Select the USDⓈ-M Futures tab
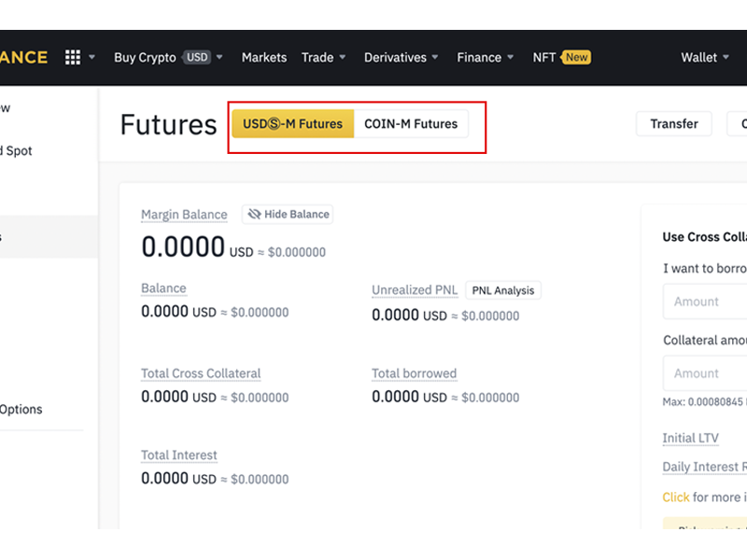Screen dimensions: 747x560 pyautogui.click(x=292, y=124)
